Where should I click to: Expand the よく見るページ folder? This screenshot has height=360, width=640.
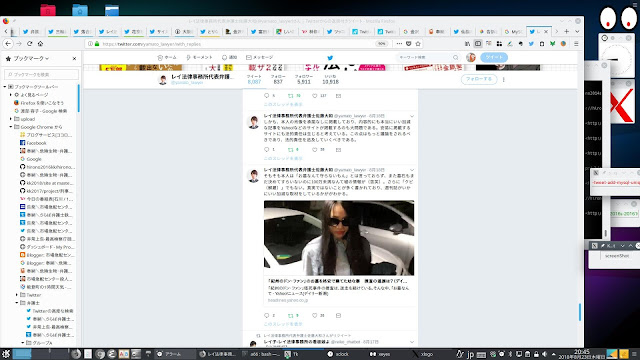tap(11, 95)
